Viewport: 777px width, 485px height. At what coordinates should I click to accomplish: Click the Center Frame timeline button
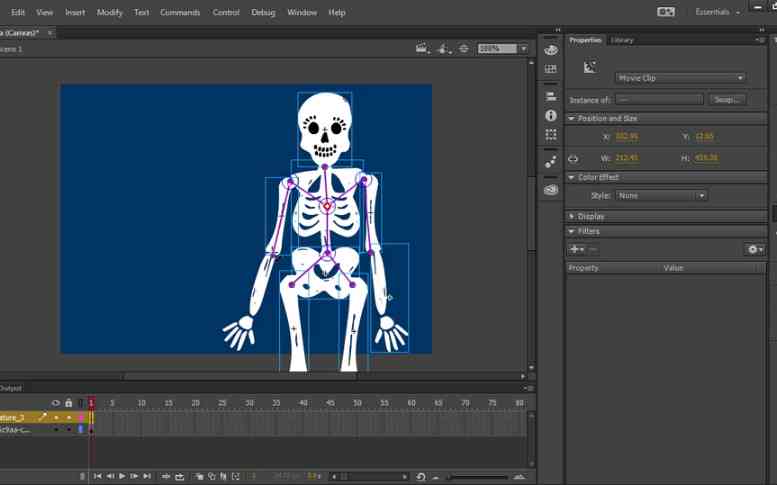pos(166,476)
